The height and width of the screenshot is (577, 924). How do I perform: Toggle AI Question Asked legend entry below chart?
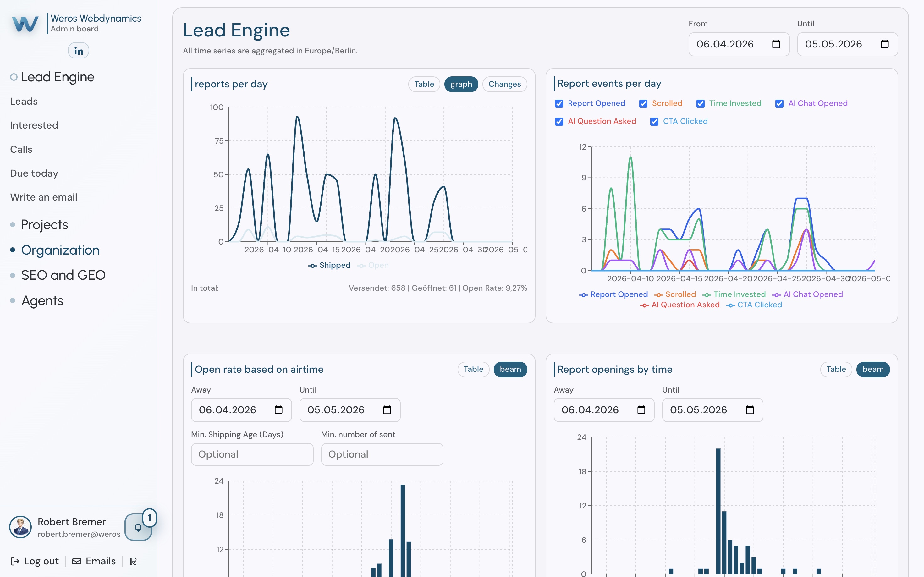point(680,305)
